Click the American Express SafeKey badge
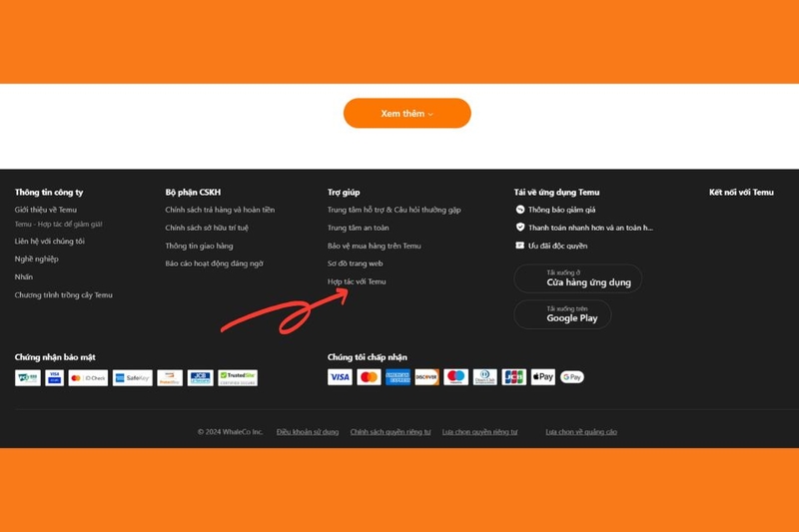The height and width of the screenshot is (532, 799). coord(133,377)
